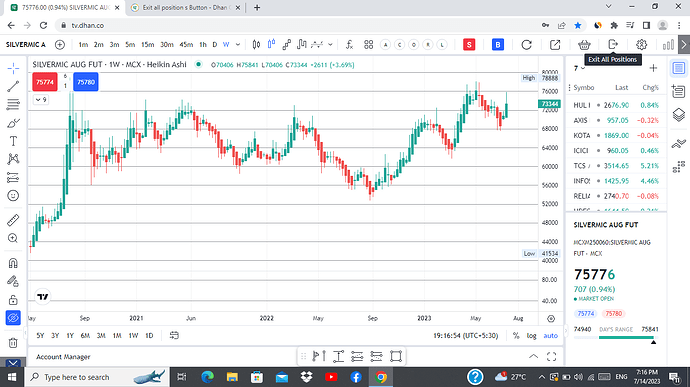Select the TCS row in watchlist
This screenshot has width=690, height=387.
pos(616,166)
